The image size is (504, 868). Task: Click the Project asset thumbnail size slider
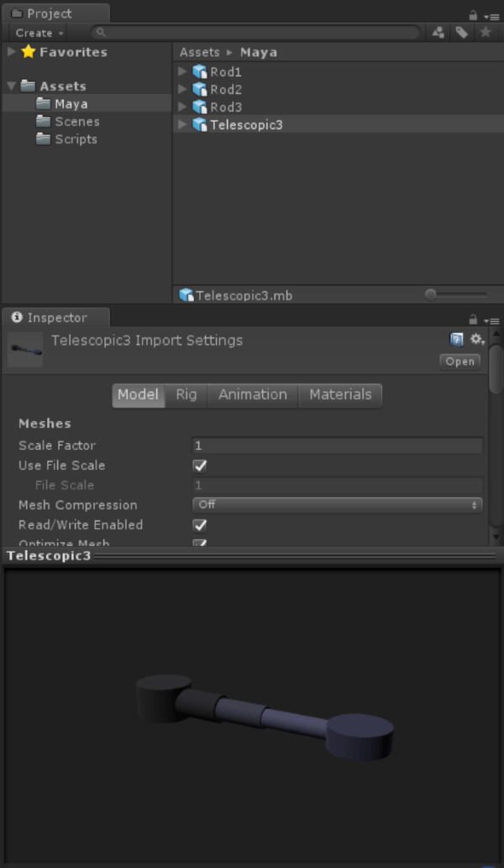tap(456, 295)
